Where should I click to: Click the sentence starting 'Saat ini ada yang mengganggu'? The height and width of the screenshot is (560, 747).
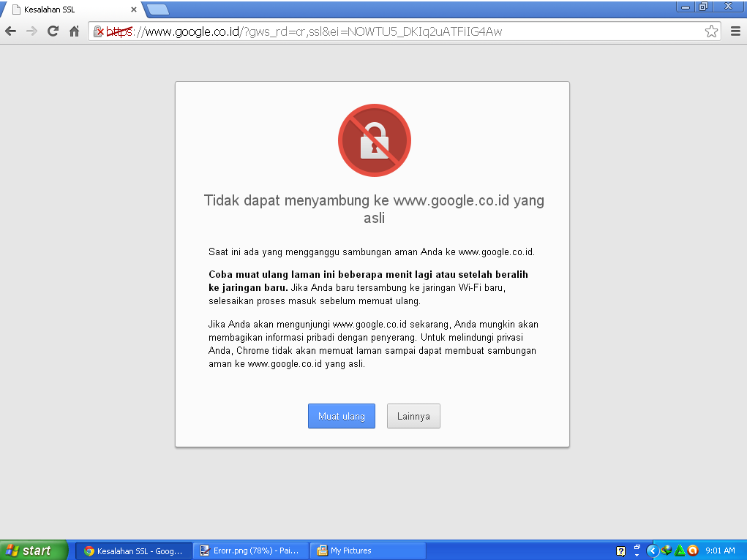tap(372, 252)
